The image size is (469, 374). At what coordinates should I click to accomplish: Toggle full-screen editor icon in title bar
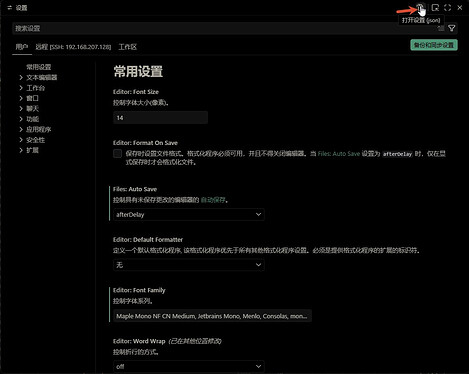pos(447,8)
